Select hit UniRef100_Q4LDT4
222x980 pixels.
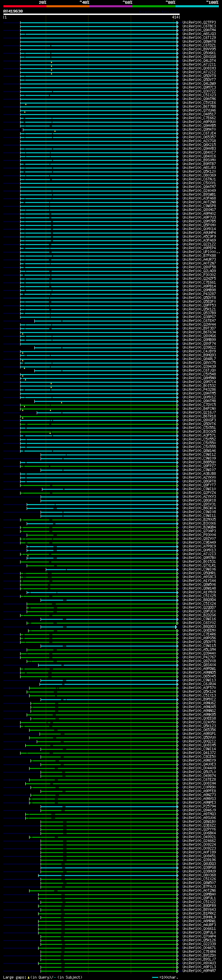[x=199, y=60]
